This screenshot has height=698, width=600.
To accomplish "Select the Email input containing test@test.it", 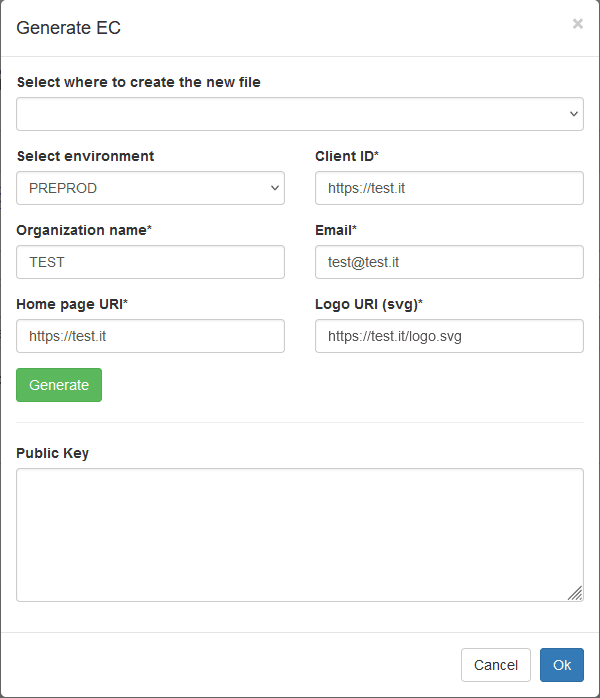I will click(x=449, y=262).
